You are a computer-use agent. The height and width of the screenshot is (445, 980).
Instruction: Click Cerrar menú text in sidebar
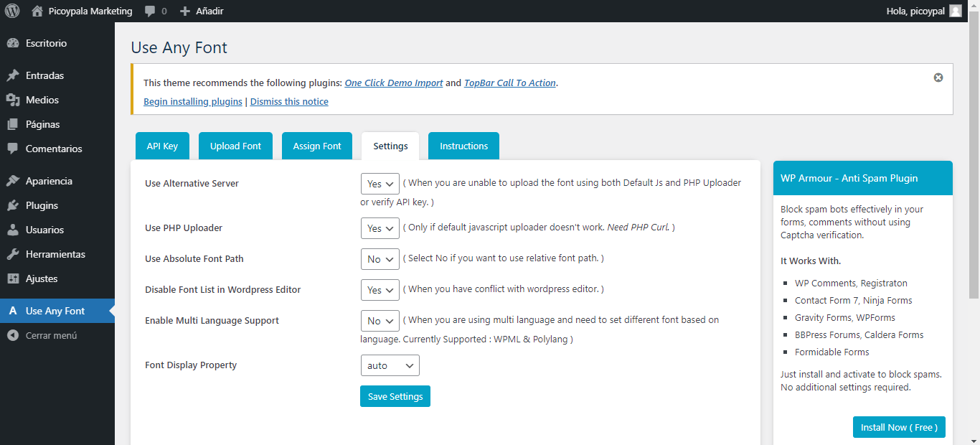pos(51,335)
